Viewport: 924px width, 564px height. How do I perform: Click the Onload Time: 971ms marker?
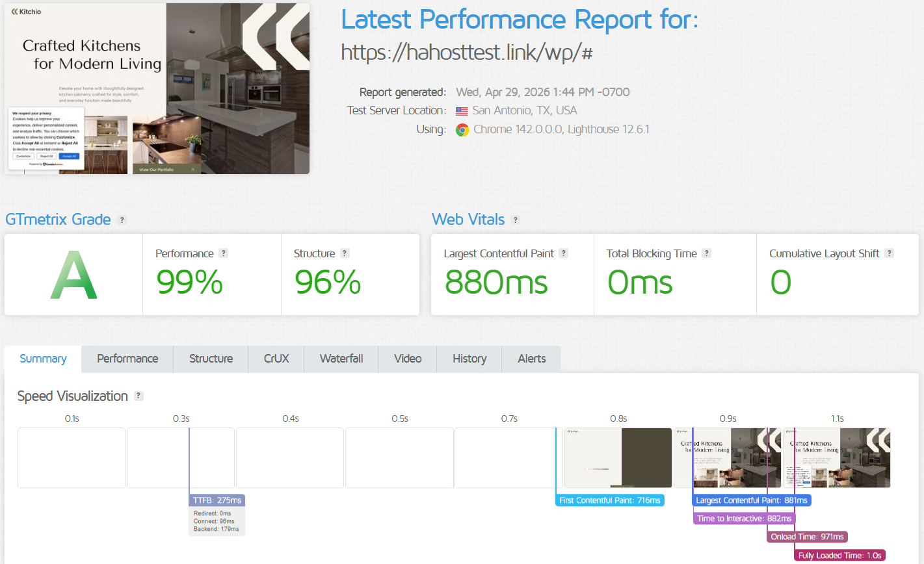click(808, 537)
